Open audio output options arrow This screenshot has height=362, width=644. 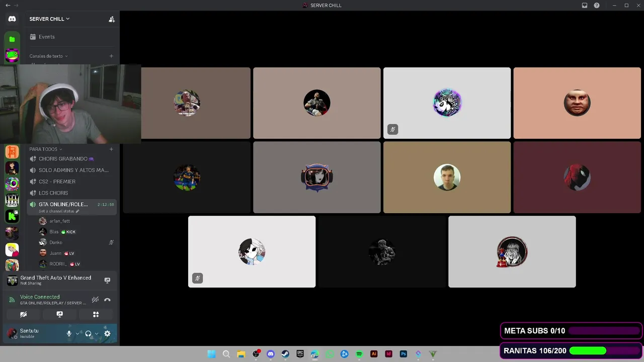pyautogui.click(x=97, y=333)
